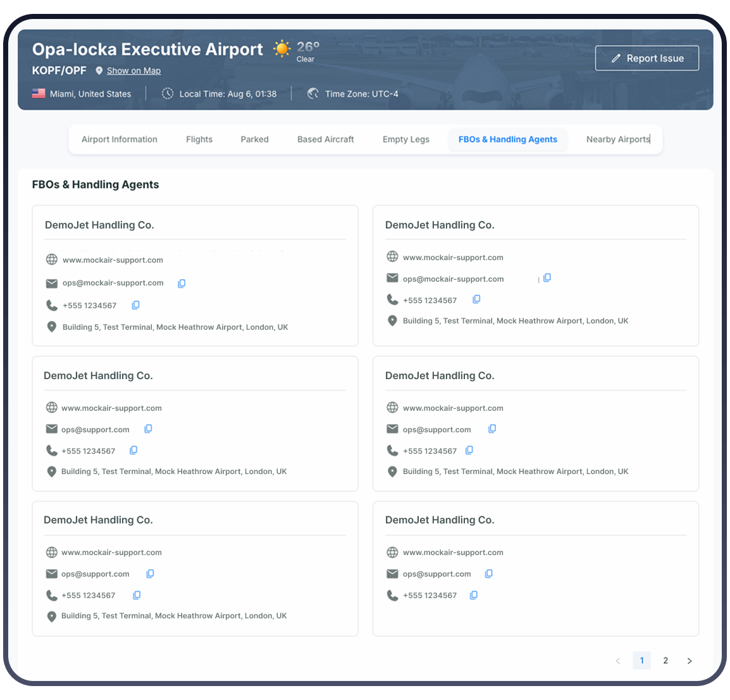Open the Show on Map link

point(133,71)
